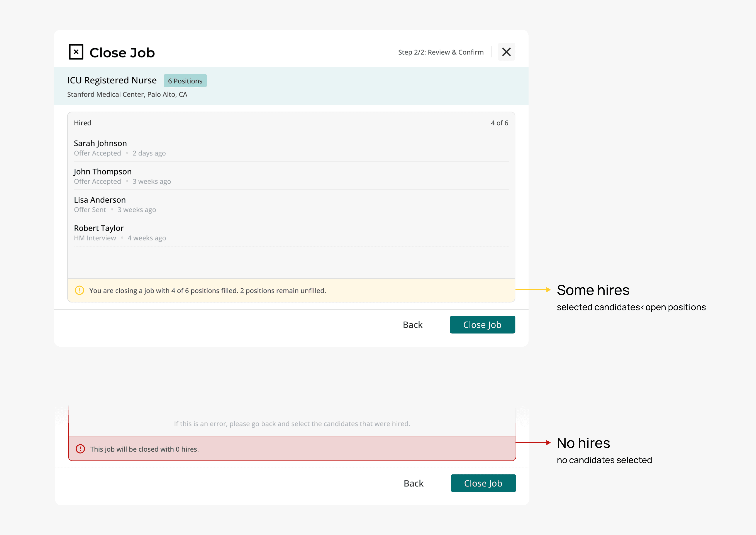Dismiss the dialog with the top-right X icon
This screenshot has height=535, width=756.
point(506,52)
